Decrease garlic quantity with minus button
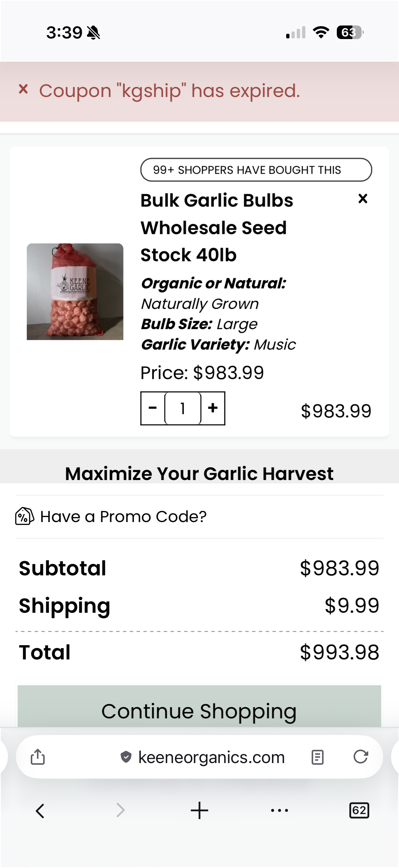 click(x=153, y=408)
